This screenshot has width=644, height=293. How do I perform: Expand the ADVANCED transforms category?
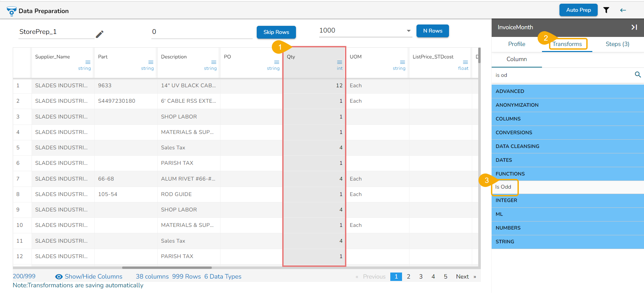click(x=567, y=91)
